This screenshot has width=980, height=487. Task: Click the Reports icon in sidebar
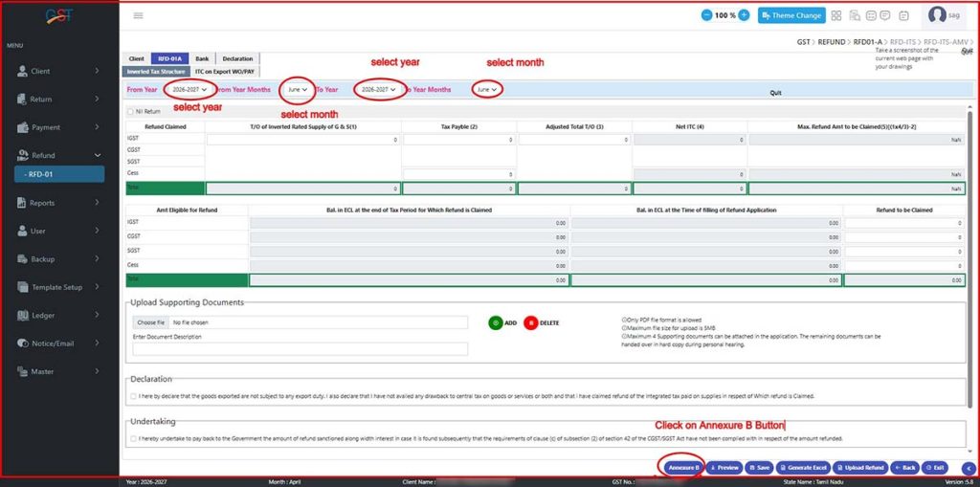tap(23, 203)
